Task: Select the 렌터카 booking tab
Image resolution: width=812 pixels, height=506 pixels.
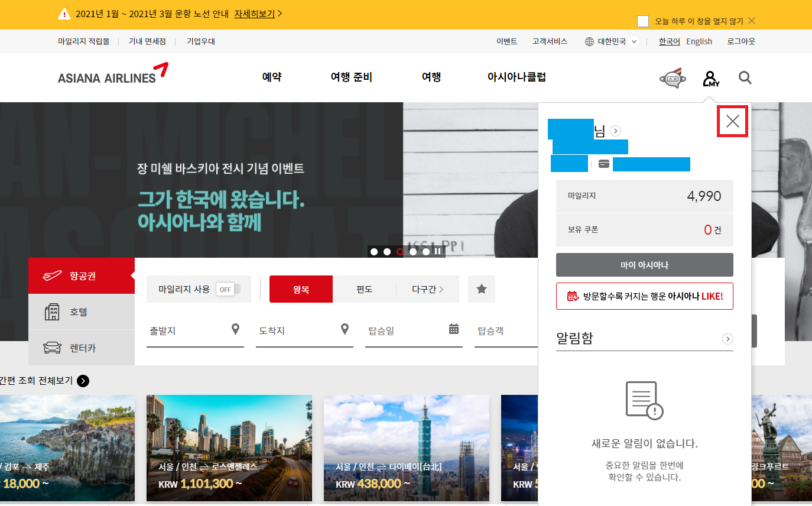Action: (x=82, y=348)
